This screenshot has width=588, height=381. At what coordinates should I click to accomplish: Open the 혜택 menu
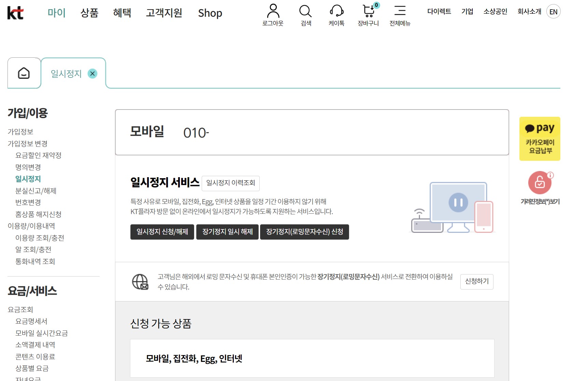[122, 13]
